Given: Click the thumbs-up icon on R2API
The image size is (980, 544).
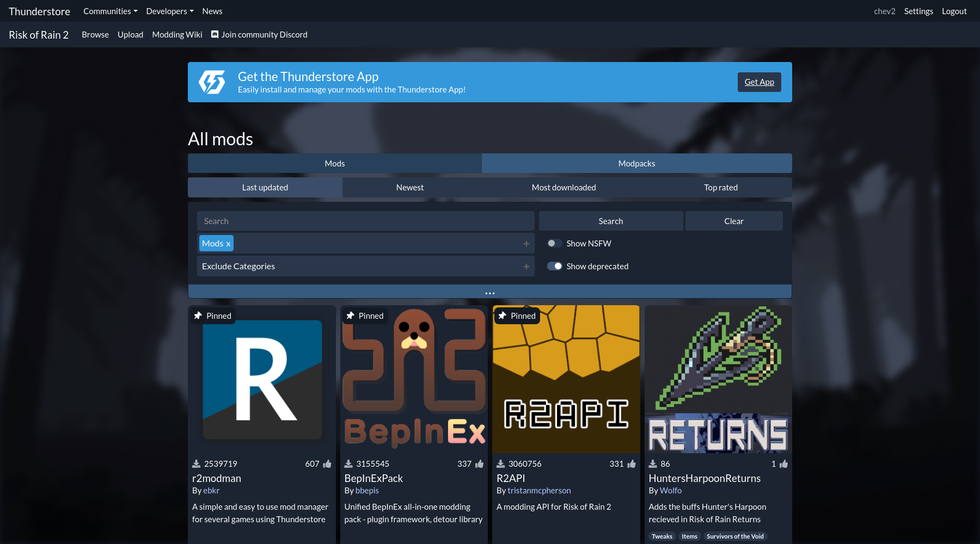Looking at the screenshot, I should (632, 464).
